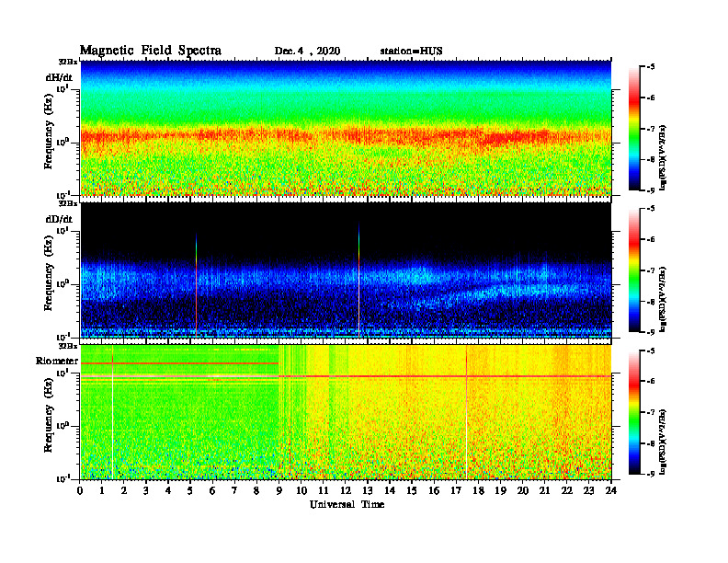
Task: Click the "station=HUS" label
Action: [411, 52]
